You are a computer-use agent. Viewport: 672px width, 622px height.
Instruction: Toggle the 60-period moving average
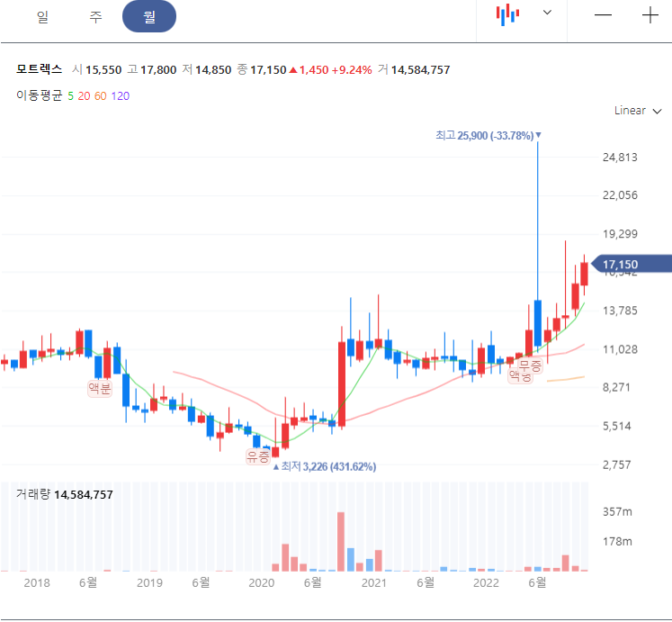100,96
